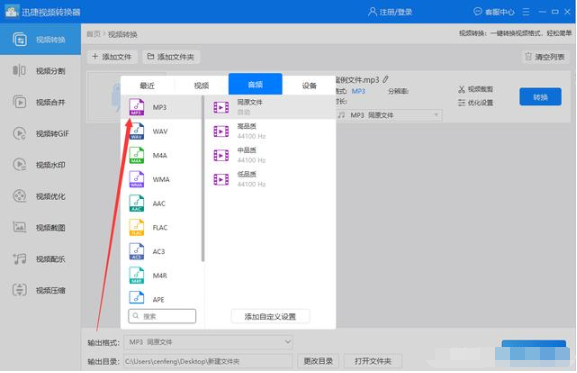Select the MP3 format icon

pos(137,107)
